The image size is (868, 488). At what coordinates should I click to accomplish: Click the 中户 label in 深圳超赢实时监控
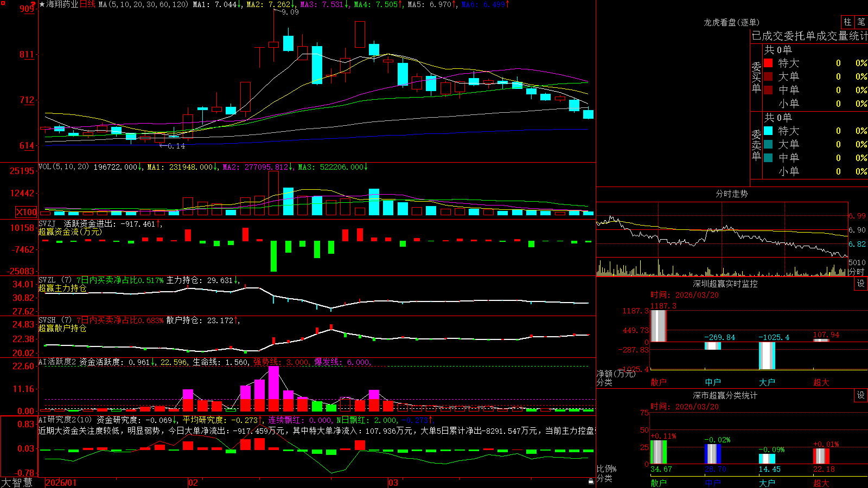coord(713,382)
